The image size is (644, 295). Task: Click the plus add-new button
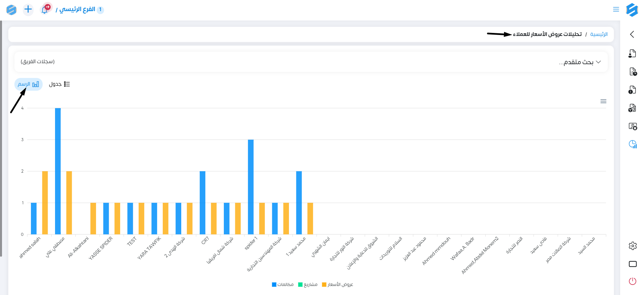coord(28,9)
